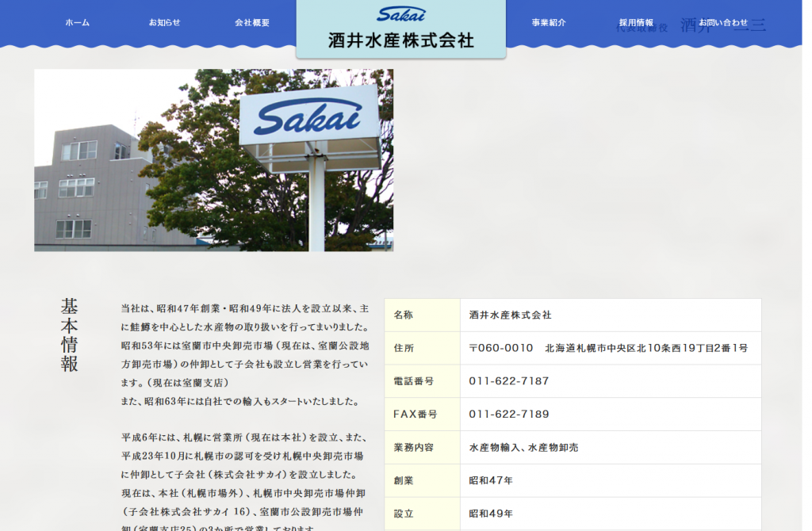Open the お問い合わせ contact page
Image resolution: width=812 pixels, height=531 pixels.
pos(723,23)
